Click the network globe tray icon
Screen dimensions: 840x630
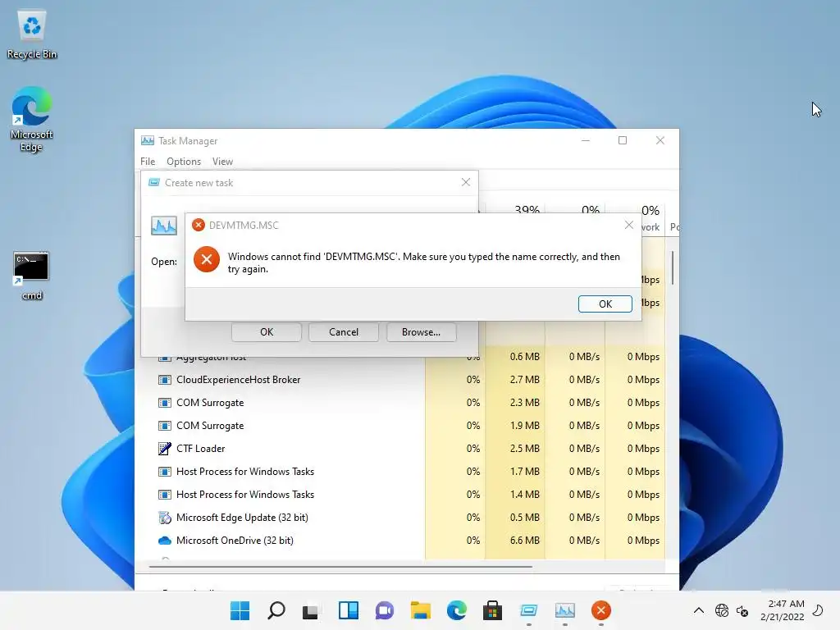(x=722, y=610)
